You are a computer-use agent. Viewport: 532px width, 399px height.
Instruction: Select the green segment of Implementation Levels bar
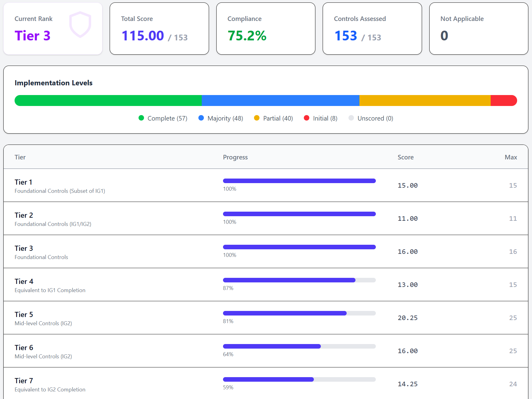click(108, 101)
